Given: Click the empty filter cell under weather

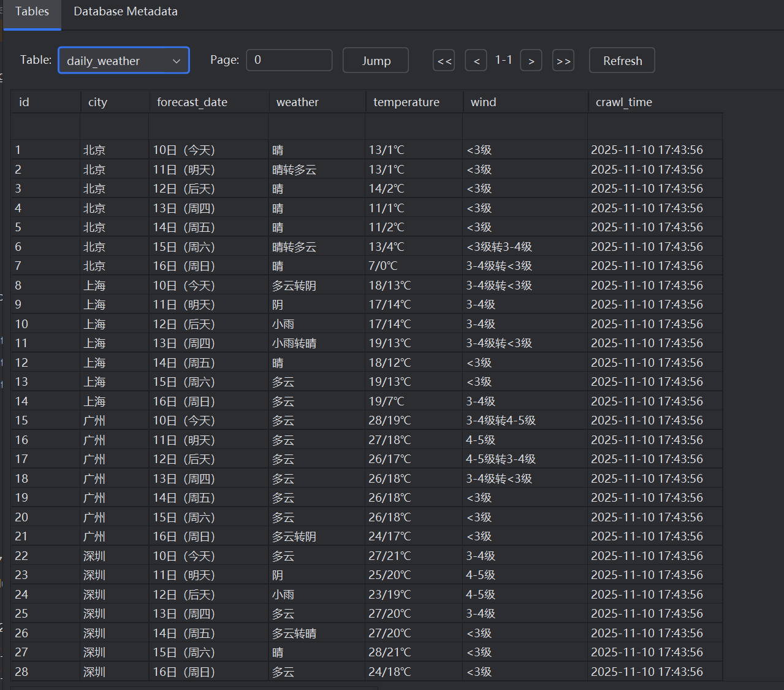Looking at the screenshot, I should pyautogui.click(x=317, y=126).
